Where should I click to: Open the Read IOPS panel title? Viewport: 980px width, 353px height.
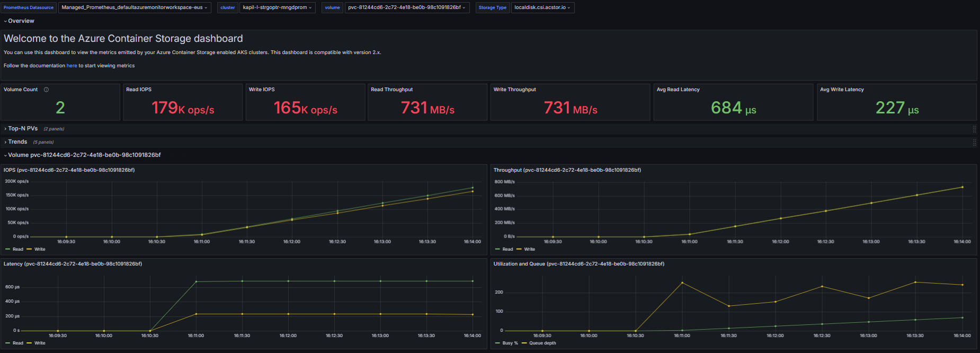point(139,90)
